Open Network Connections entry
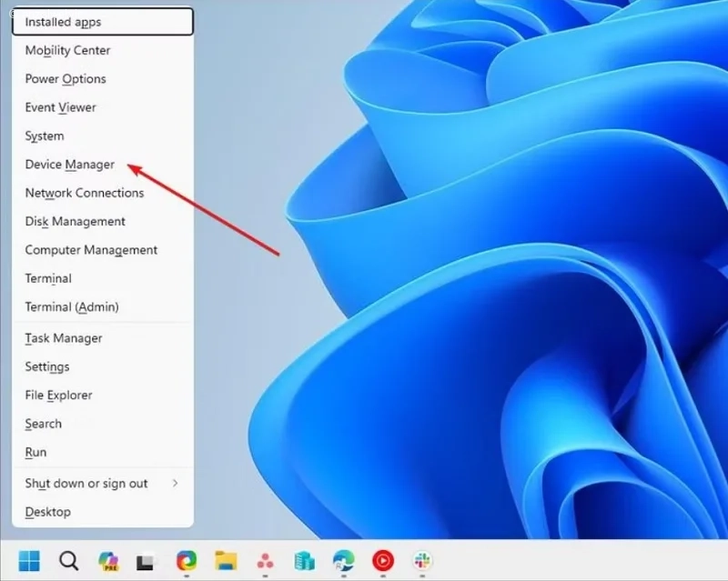The image size is (728, 581). (x=103, y=193)
